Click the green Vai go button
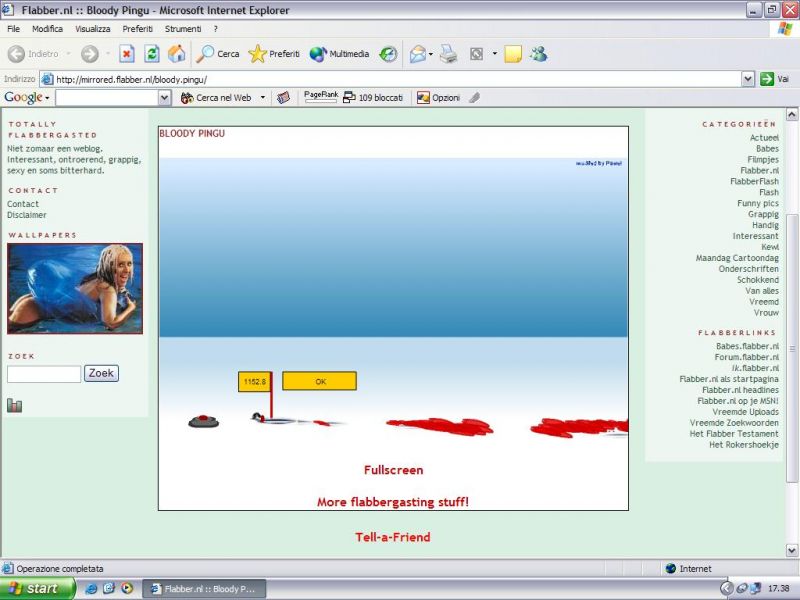Screen dimensions: 800x600 pyautogui.click(x=774, y=79)
